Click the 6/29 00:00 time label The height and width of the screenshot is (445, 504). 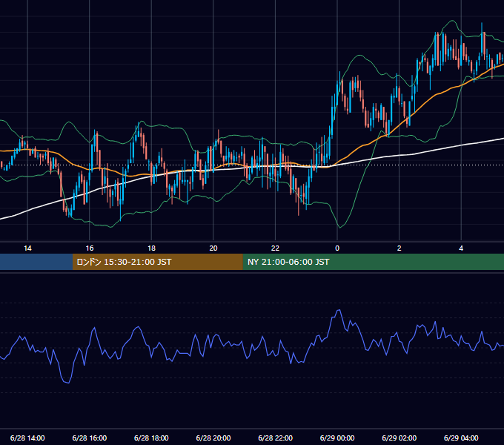point(337,438)
